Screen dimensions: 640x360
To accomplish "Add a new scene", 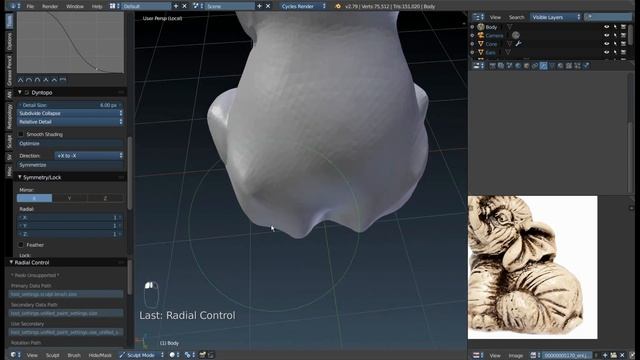I will [259, 6].
